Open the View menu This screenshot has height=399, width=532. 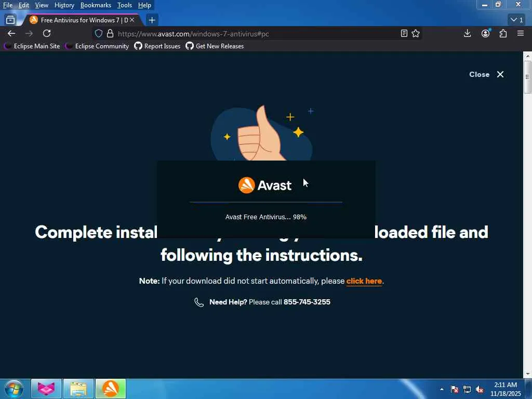42,5
